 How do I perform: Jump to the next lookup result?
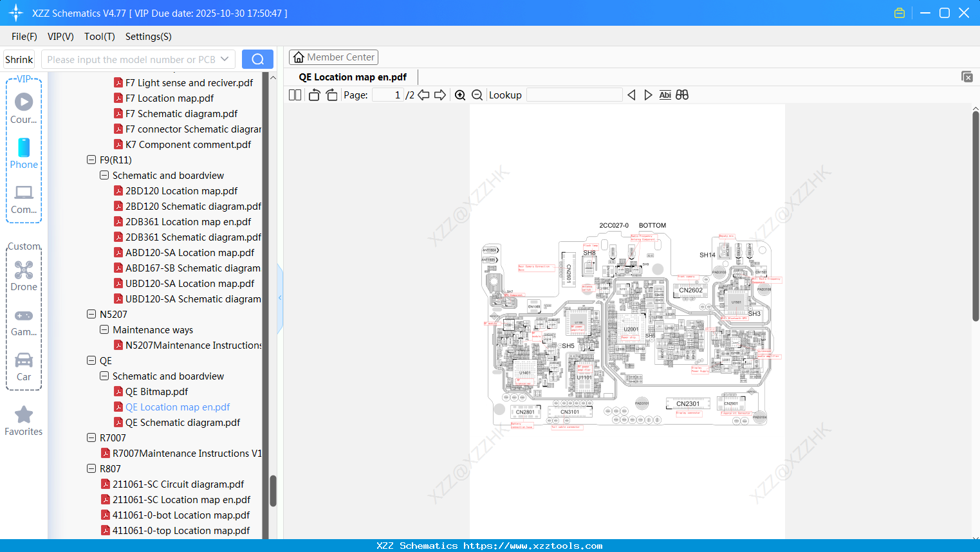(x=648, y=95)
